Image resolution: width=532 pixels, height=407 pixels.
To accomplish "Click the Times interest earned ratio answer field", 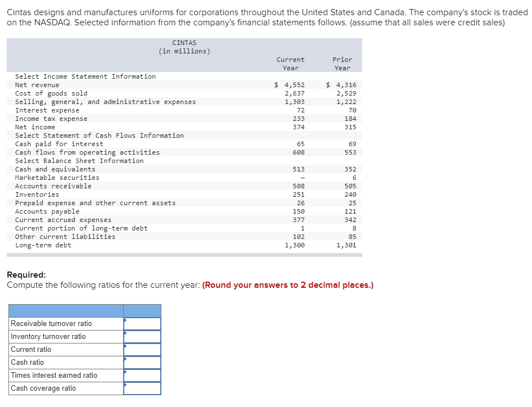I will tap(142, 375).
